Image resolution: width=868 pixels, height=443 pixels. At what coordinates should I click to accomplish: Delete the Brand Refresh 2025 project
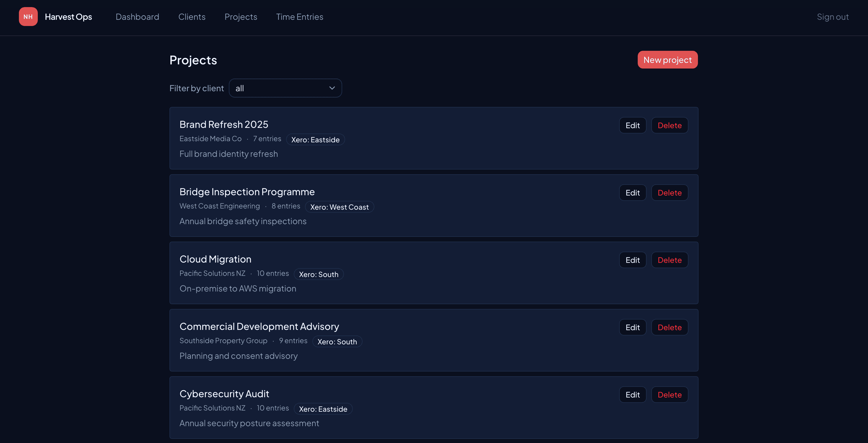[x=669, y=125]
